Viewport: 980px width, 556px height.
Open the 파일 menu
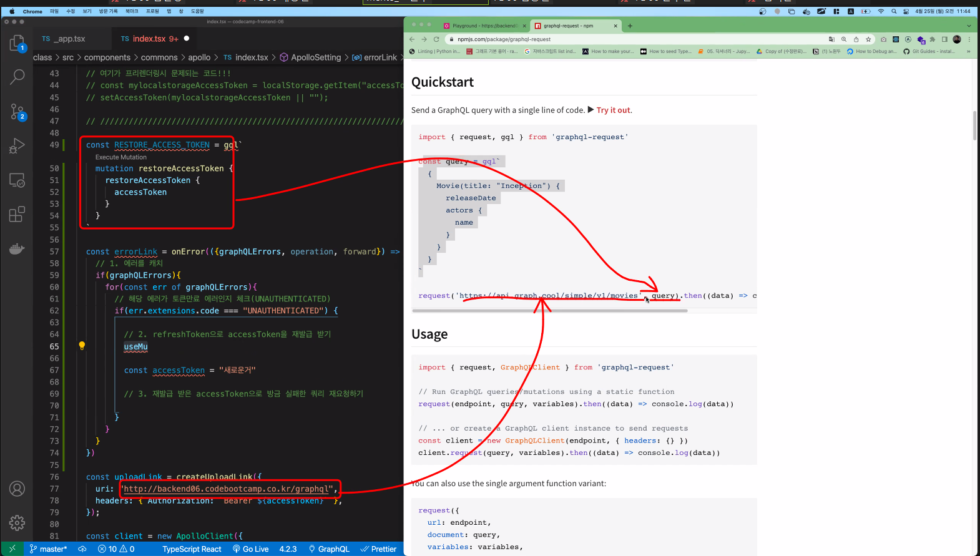pyautogui.click(x=54, y=11)
